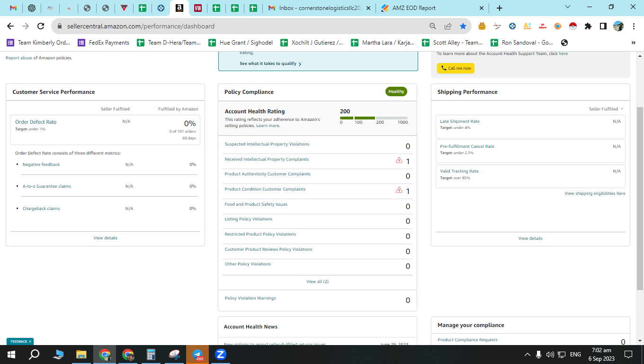This screenshot has height=364, width=644.
Task: Open Zoom from the taskbar
Action: [x=220, y=355]
